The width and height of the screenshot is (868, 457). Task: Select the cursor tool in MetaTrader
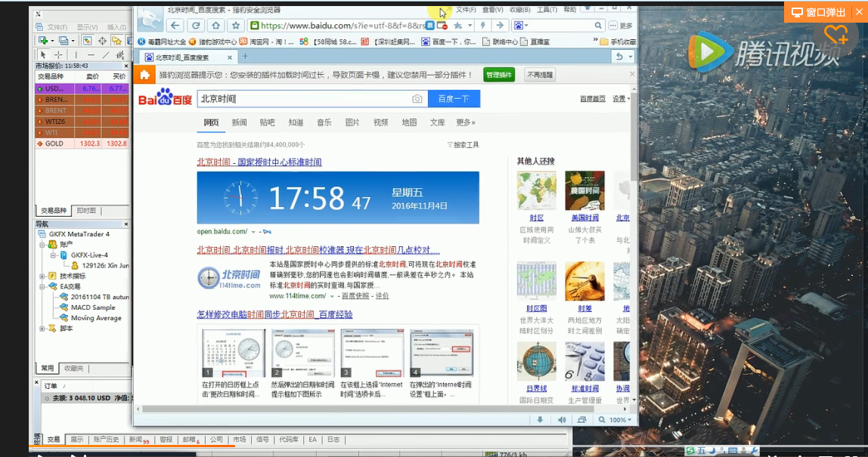point(43,55)
